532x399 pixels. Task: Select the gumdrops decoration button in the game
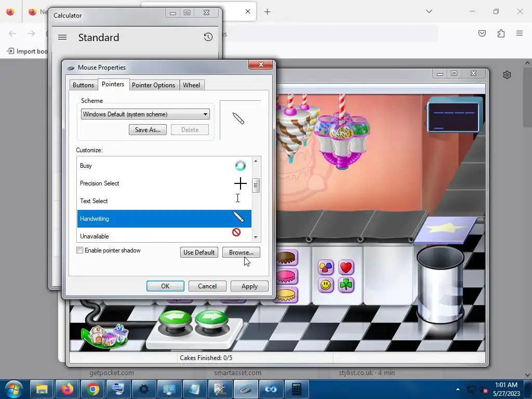click(x=326, y=268)
